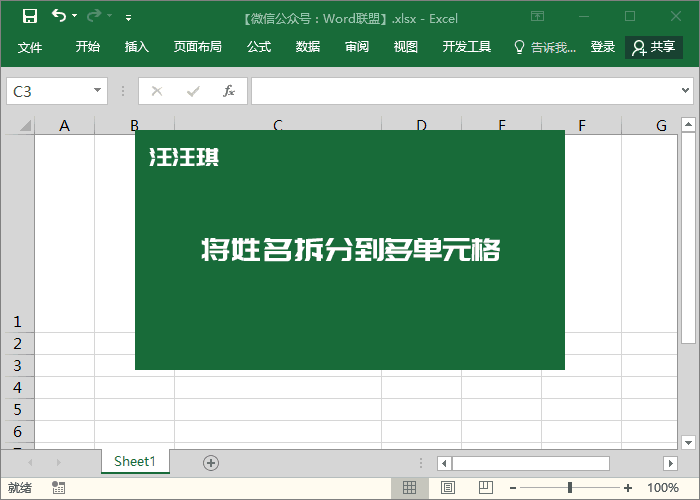Image resolution: width=700 pixels, height=500 pixels.
Task: Switch to the 插入 ribbon tab
Action: (137, 46)
